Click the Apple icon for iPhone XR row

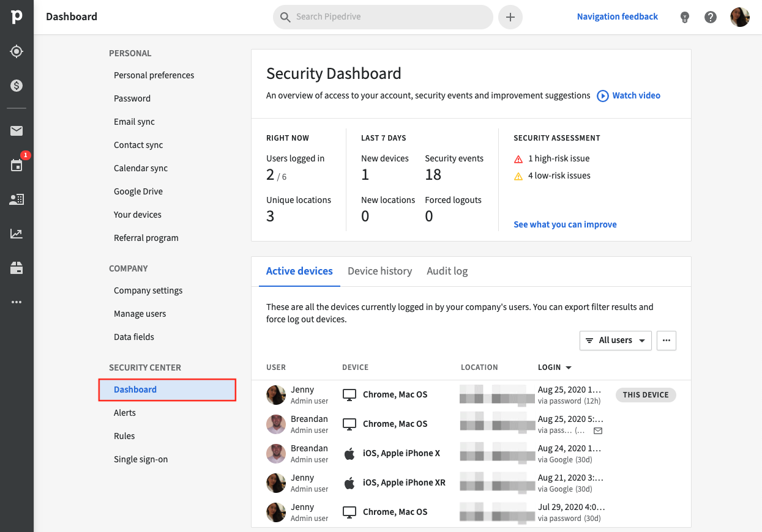349,482
